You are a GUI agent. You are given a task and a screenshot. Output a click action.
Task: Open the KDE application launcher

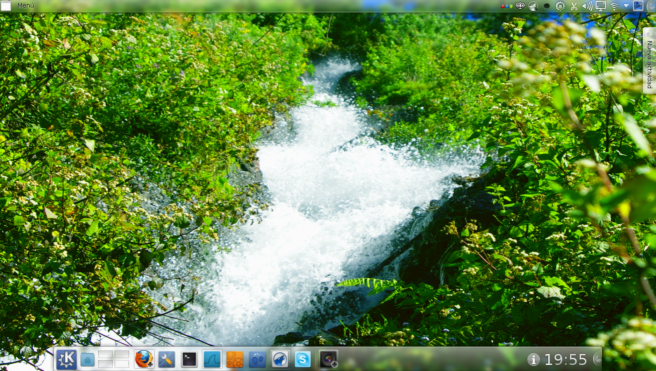pos(66,359)
